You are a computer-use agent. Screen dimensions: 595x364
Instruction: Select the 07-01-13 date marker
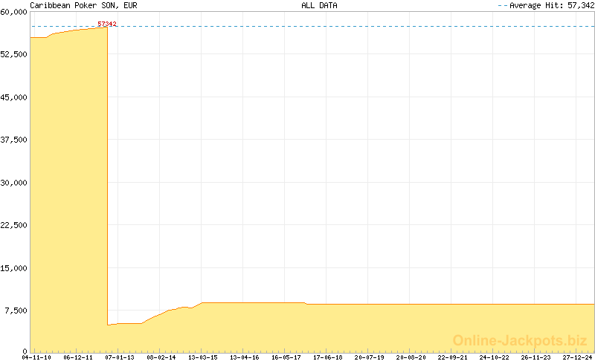(120, 357)
